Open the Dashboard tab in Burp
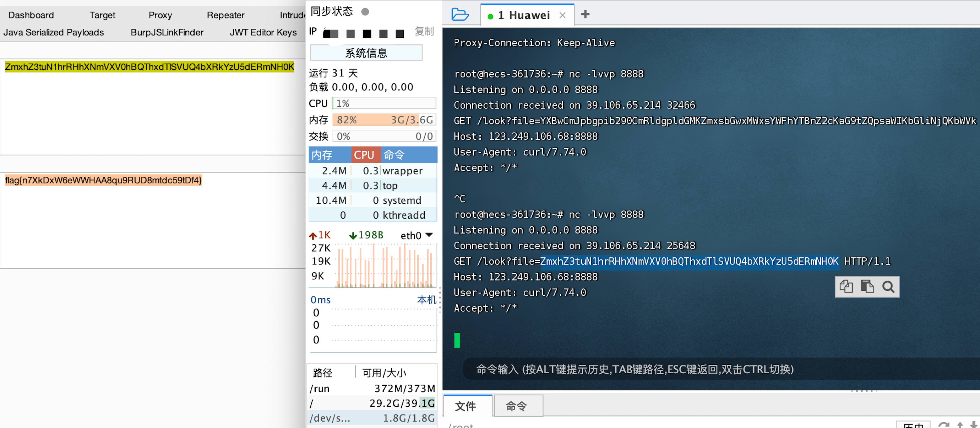The width and height of the screenshot is (980, 428). tap(31, 15)
